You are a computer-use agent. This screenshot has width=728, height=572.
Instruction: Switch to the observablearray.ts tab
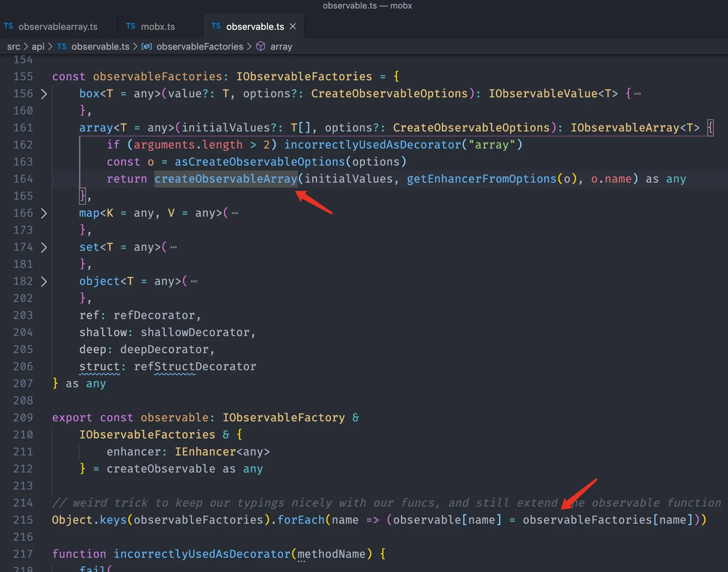coord(59,26)
